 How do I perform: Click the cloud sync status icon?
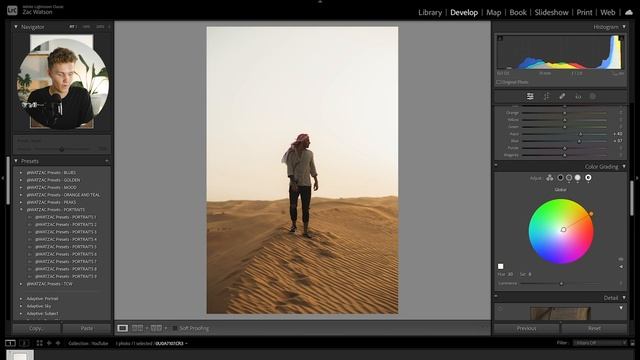pyautogui.click(x=629, y=12)
